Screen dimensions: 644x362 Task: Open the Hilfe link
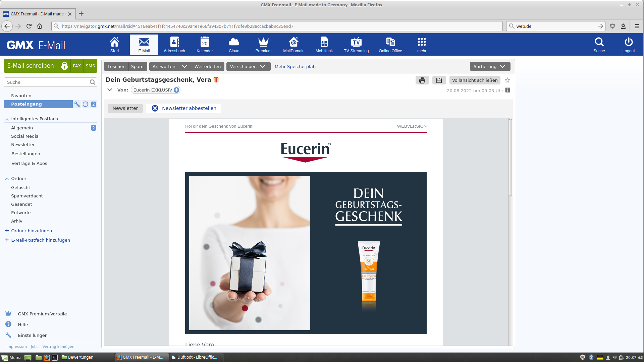tap(23, 324)
